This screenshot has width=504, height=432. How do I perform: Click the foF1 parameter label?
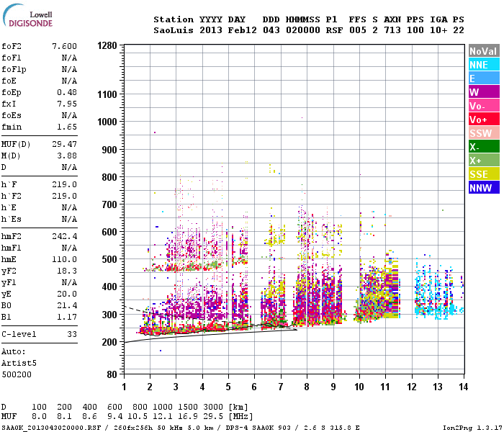point(12,58)
